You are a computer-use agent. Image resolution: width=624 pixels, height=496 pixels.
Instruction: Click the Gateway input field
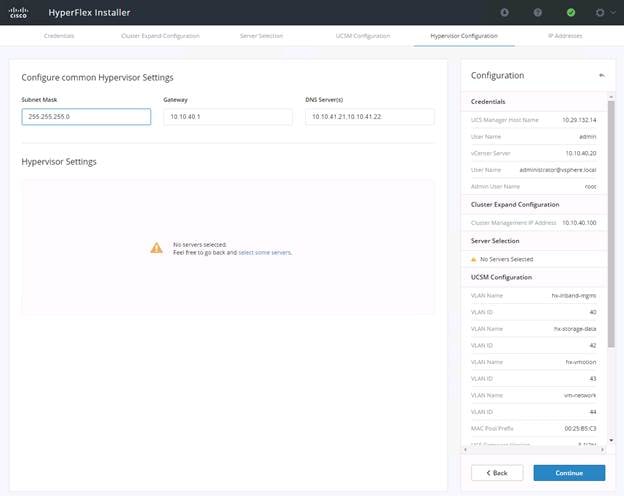228,117
